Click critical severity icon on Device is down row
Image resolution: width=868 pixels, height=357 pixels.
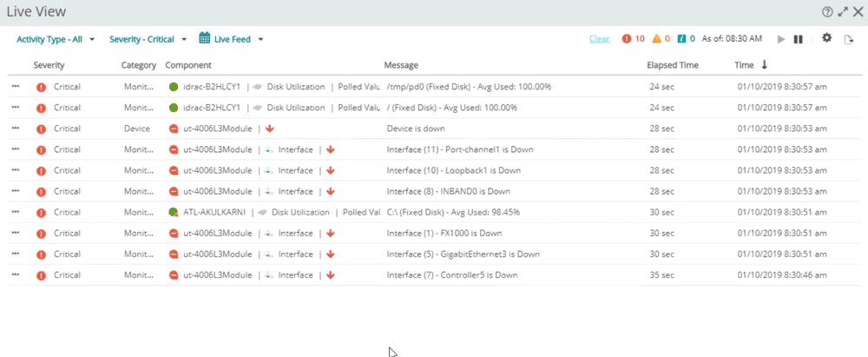tap(41, 129)
